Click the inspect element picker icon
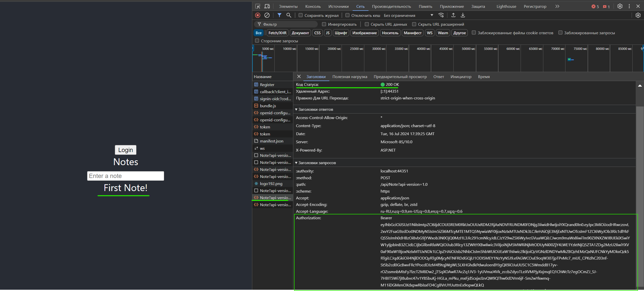This screenshot has height=291, width=644. pos(258,6)
